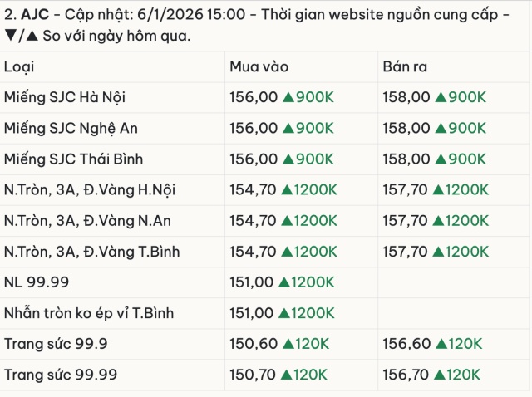Click the "N.Tròn, 3A, Đ.Vàng N.An" row label
This screenshot has height=397, width=532.
pos(89,221)
